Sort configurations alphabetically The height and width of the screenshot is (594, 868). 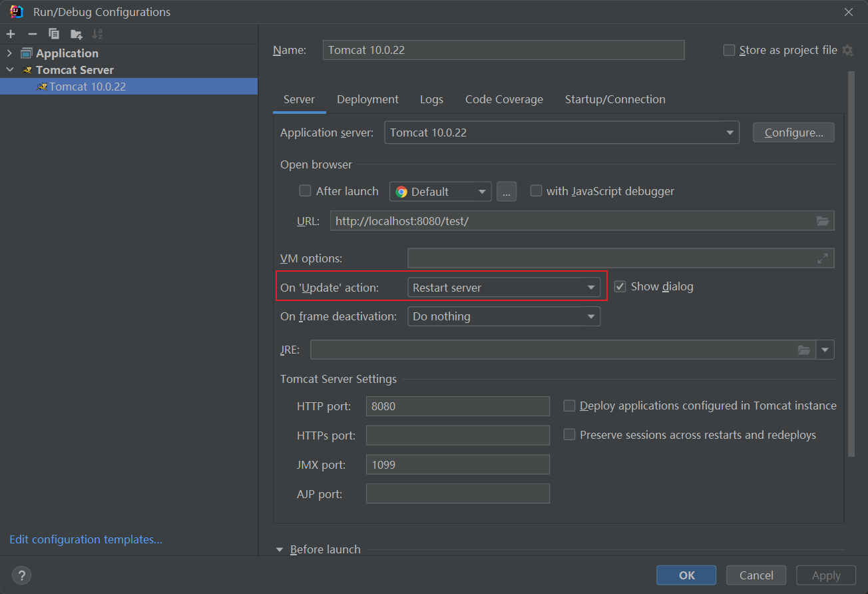tap(97, 34)
